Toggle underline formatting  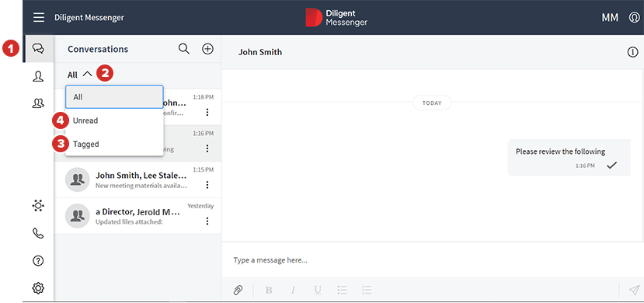click(x=318, y=291)
